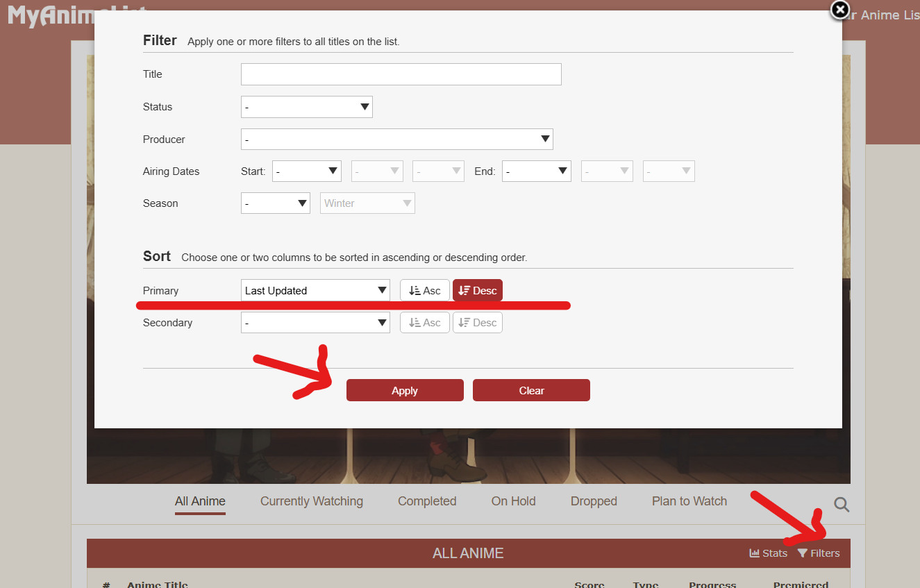
Task: Open the Secondary sort column dropdown
Action: point(315,323)
